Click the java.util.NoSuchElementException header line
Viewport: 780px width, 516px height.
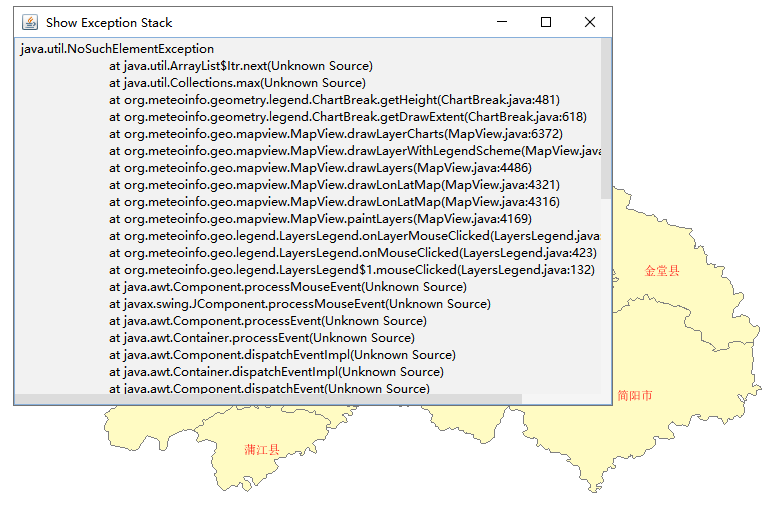pos(117,48)
